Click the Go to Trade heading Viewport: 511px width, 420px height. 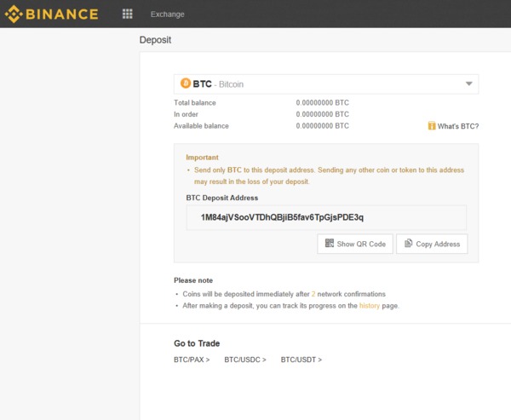[197, 343]
